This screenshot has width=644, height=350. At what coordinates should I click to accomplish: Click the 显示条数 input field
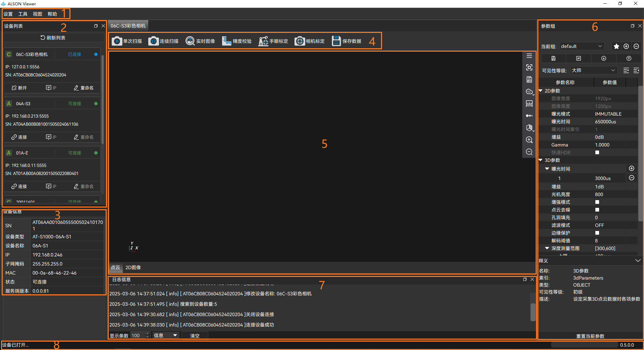pyautogui.click(x=138, y=336)
